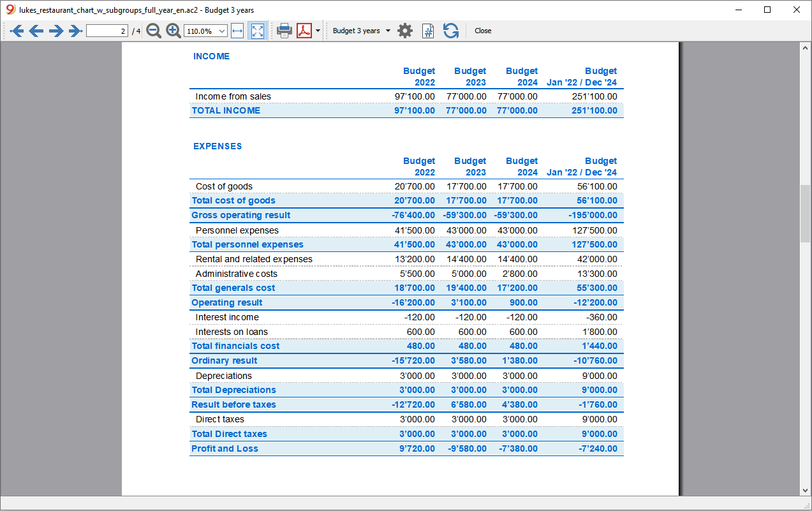This screenshot has height=511, width=812.
Task: Click the Income from sales row label
Action: (x=233, y=96)
